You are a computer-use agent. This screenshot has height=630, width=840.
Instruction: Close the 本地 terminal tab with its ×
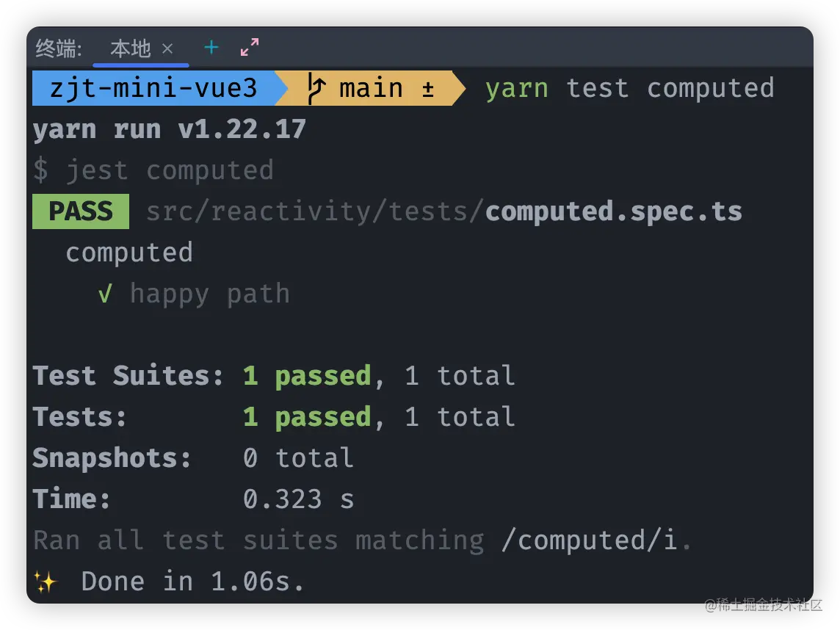pos(167,49)
